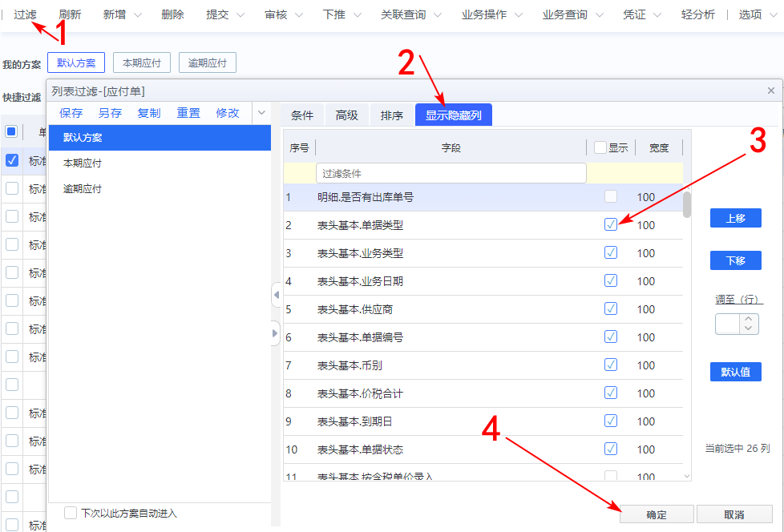
Task: Decrease the 调至(行) stepper value
Action: 750,328
